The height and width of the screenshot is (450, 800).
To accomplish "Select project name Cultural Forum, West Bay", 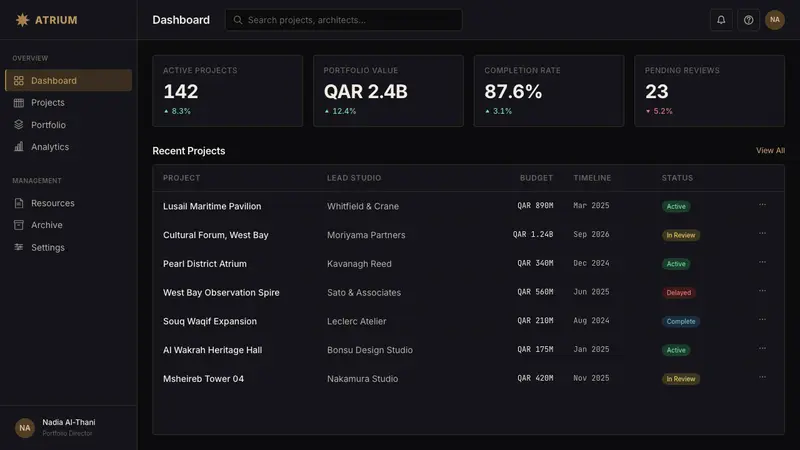I will tap(215, 235).
